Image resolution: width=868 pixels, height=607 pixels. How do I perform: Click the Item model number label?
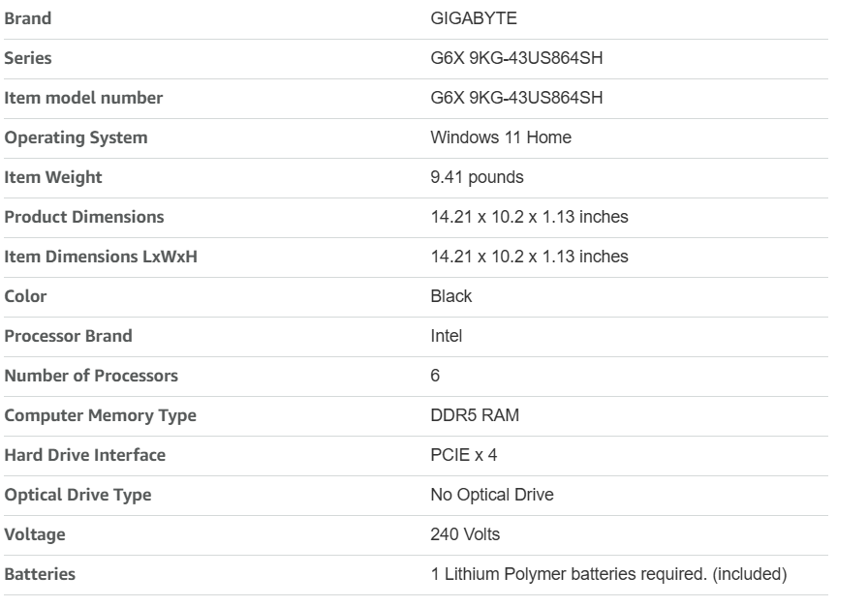tap(83, 98)
